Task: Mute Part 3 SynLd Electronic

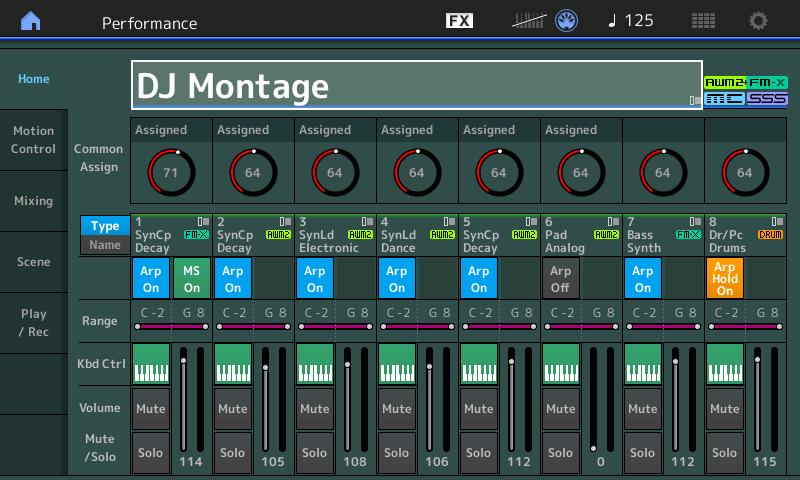Action: click(314, 409)
